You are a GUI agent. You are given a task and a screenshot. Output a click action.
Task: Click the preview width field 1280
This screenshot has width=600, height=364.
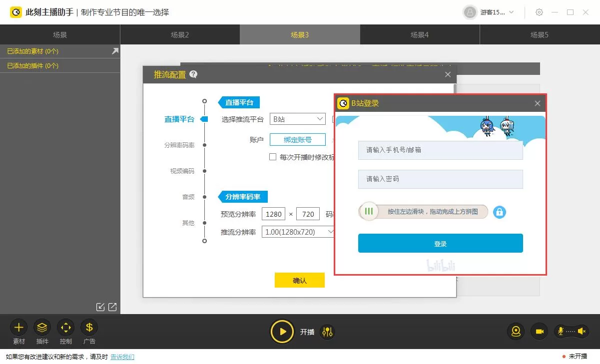click(274, 214)
